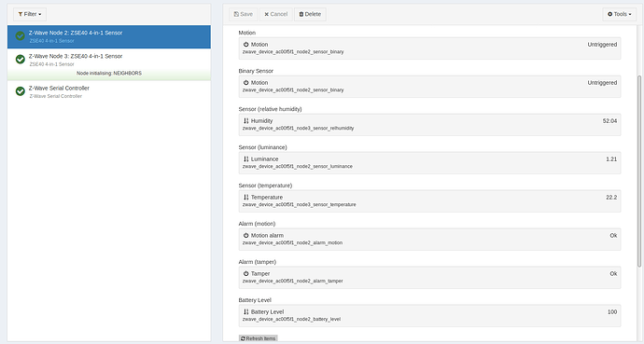Screen dimensions: 644x344
Task: Click the gear icon on Tools button
Action: (x=609, y=14)
